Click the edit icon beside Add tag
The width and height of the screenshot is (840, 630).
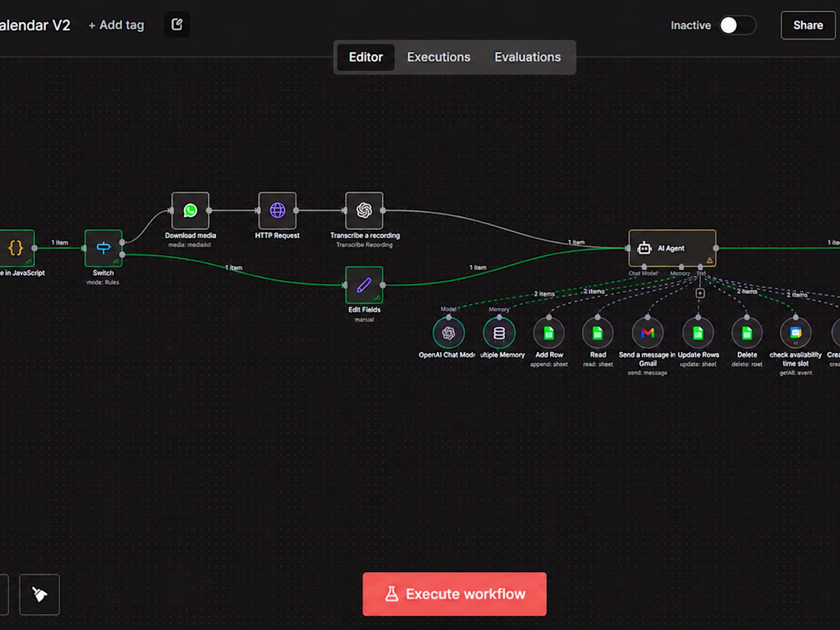coord(177,24)
